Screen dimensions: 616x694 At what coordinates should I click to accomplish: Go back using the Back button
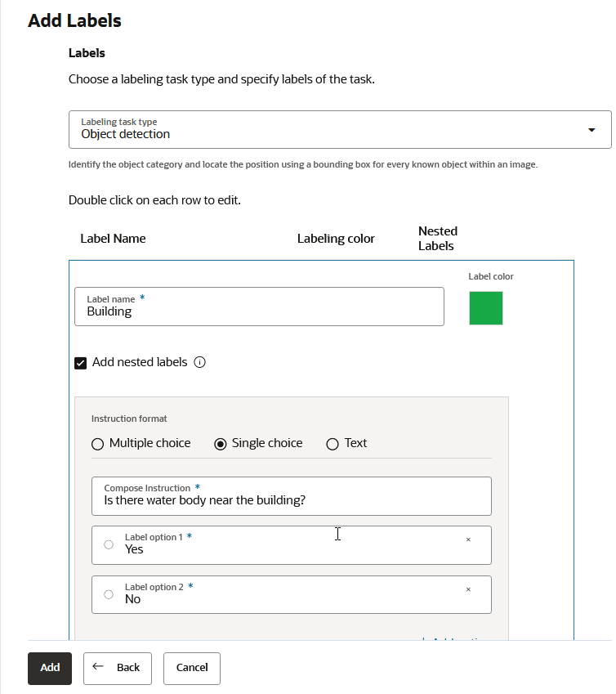[117, 669]
